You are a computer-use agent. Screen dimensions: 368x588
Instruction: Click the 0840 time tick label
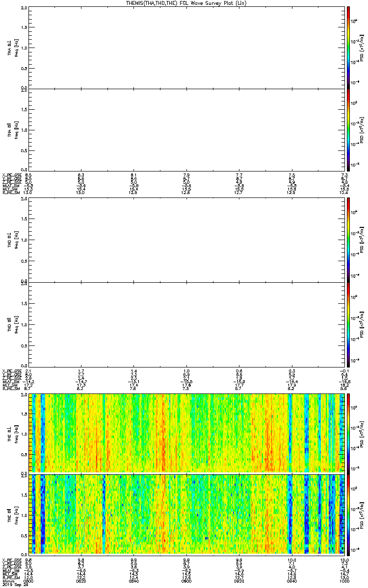point(133,582)
